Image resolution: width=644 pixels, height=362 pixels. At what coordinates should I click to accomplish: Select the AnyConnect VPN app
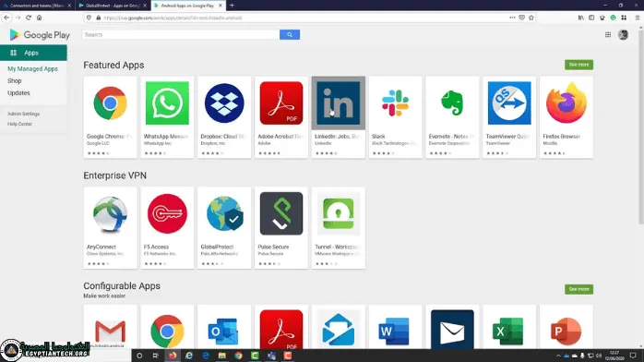tap(110, 228)
